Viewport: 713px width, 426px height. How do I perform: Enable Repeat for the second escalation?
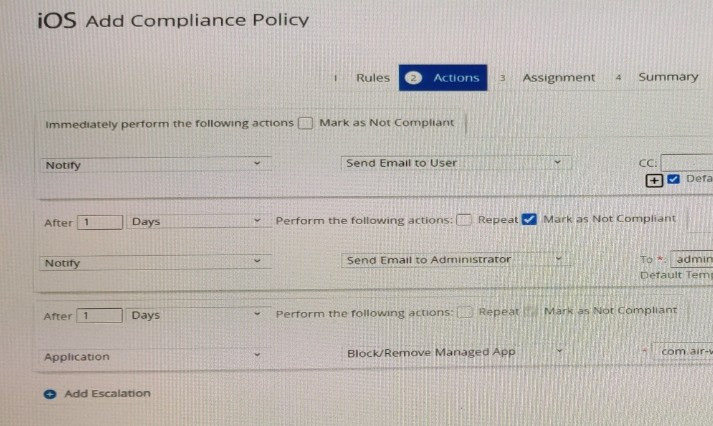tap(465, 312)
